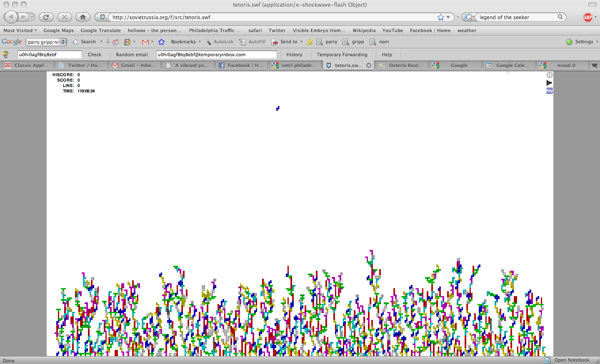Bookmark this page with the star icon
Screen dimensions: 600x364
440,17
